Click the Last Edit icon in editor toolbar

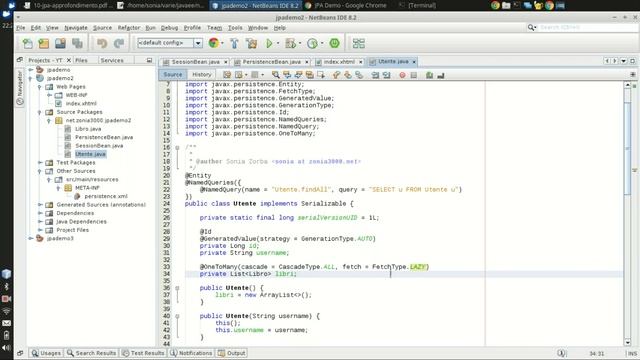click(227, 75)
